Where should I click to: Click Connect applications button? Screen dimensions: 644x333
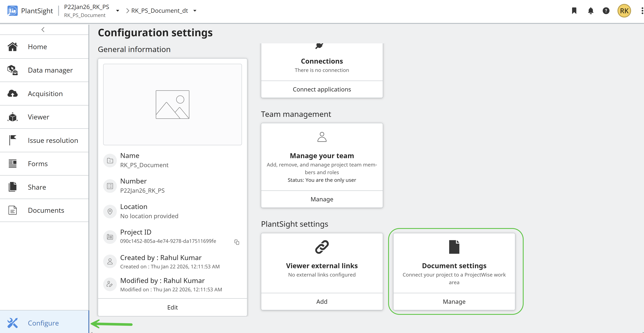[x=322, y=89]
